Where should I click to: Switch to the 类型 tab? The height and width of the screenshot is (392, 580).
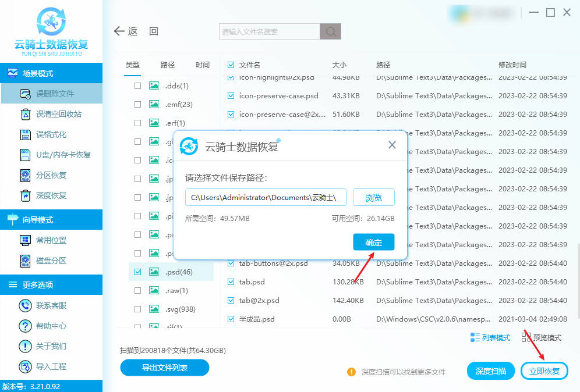tap(132, 65)
